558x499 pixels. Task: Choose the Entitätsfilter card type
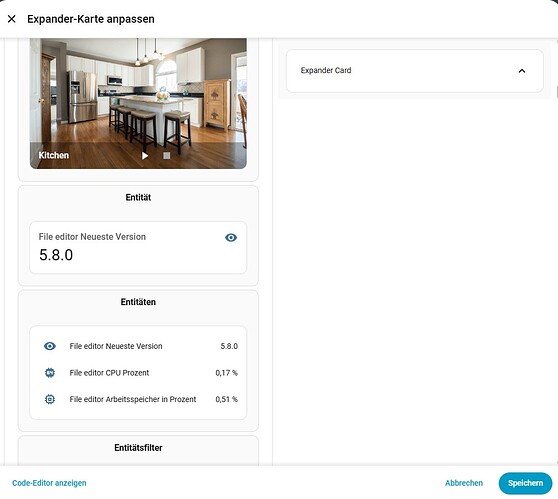[x=138, y=451]
